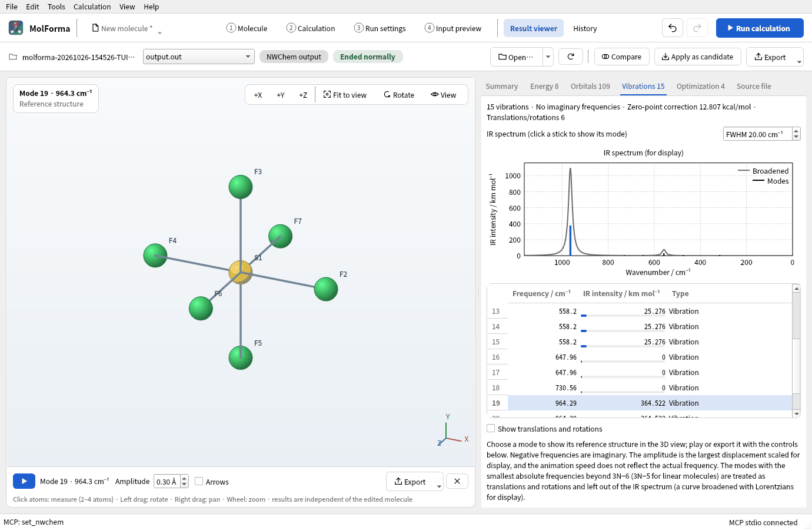Play the mode 19 animation
The image size is (812, 530).
24,481
